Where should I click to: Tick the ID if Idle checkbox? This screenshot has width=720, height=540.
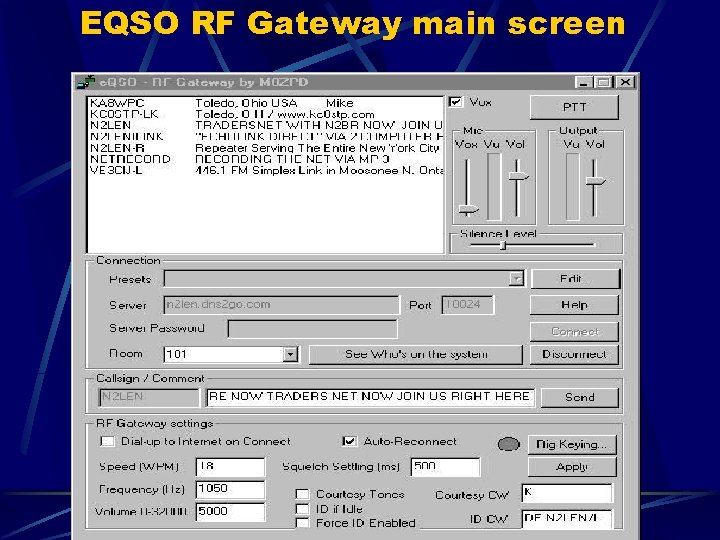[x=302, y=509]
